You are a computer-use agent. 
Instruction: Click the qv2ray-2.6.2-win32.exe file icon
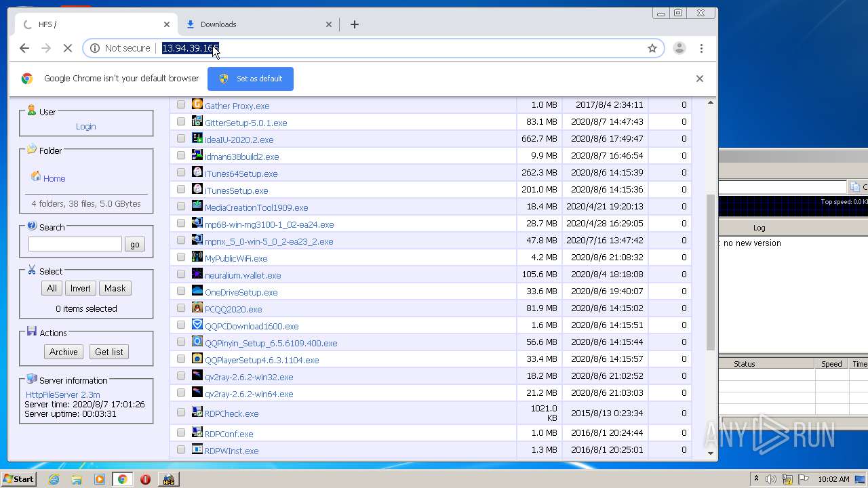pos(197,375)
